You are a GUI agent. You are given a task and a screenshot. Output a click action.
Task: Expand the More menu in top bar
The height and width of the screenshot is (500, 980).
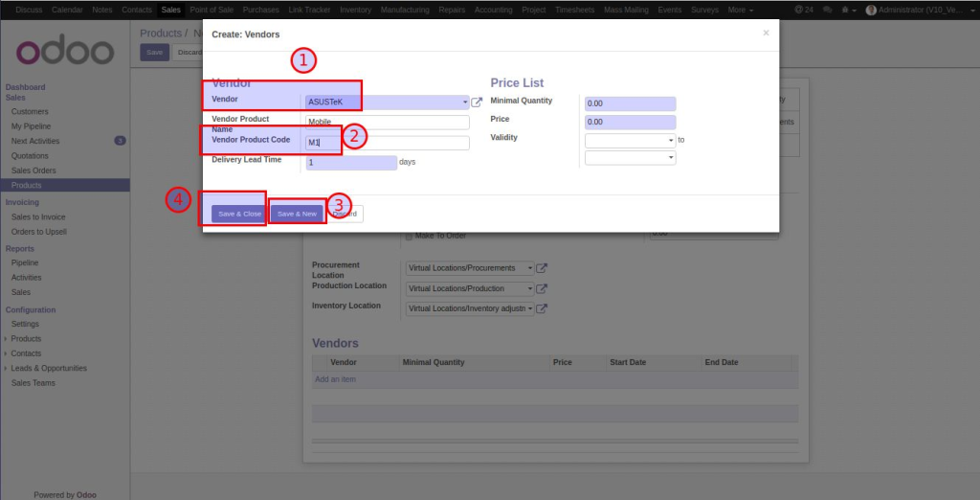coord(740,10)
